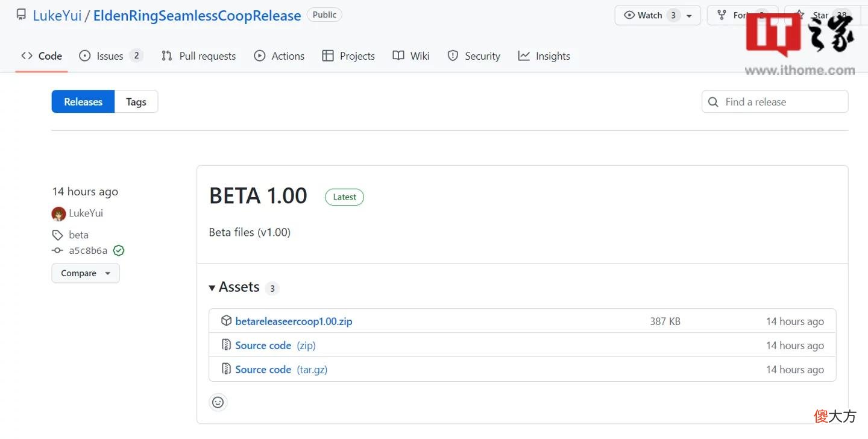Click LukeYui avatar image

58,214
